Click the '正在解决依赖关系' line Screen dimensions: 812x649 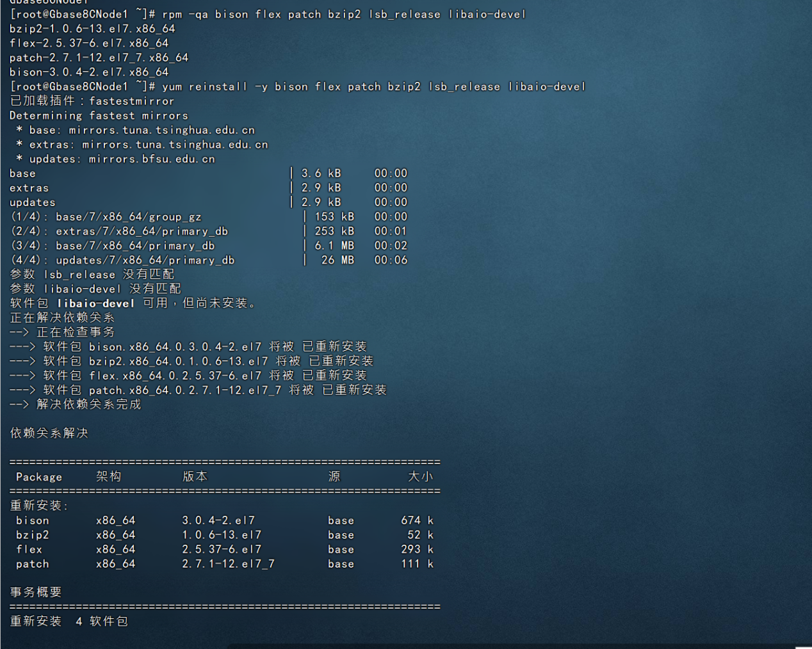click(62, 318)
